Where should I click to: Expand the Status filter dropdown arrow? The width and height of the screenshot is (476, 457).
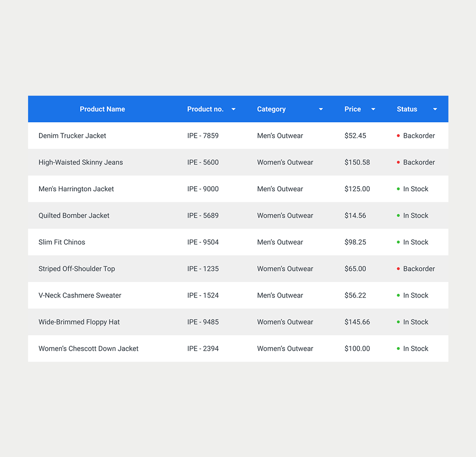click(435, 109)
